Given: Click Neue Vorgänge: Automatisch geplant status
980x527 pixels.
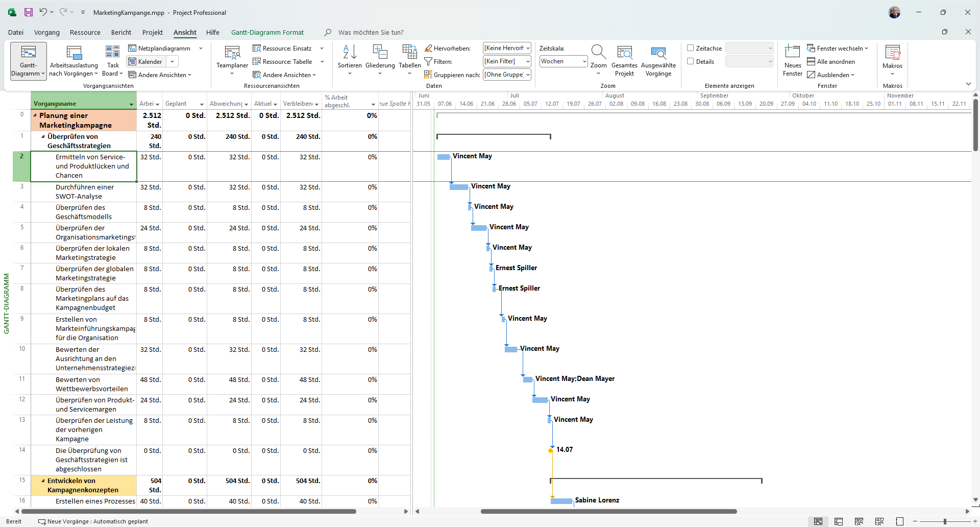Looking at the screenshot, I should pos(93,521).
